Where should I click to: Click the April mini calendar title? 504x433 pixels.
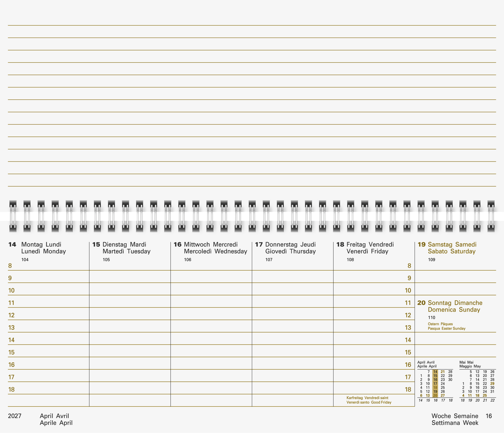pyautogui.click(x=427, y=364)
